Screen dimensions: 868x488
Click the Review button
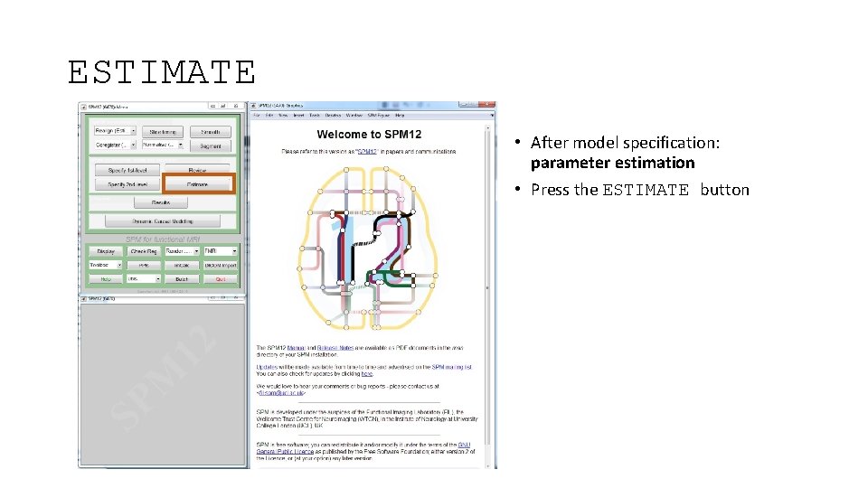pyautogui.click(x=197, y=170)
